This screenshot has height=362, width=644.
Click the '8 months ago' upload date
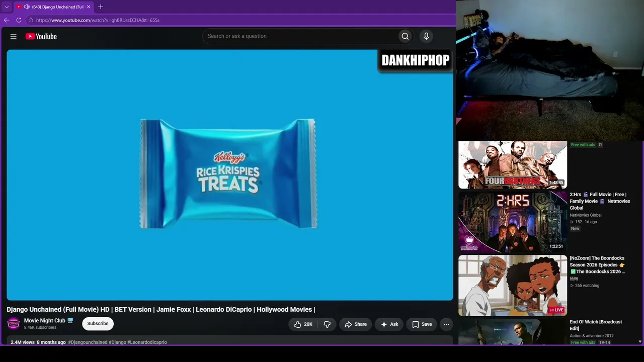tap(51, 342)
